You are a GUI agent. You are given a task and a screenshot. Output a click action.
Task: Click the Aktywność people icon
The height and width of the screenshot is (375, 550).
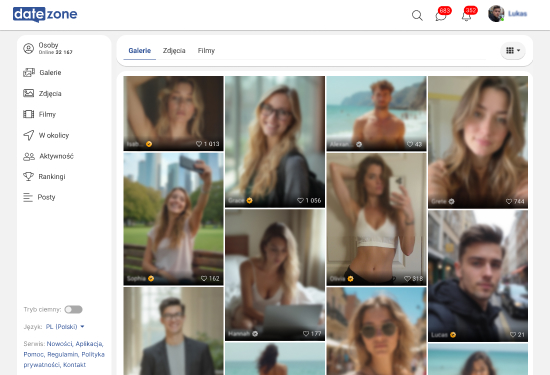click(29, 156)
